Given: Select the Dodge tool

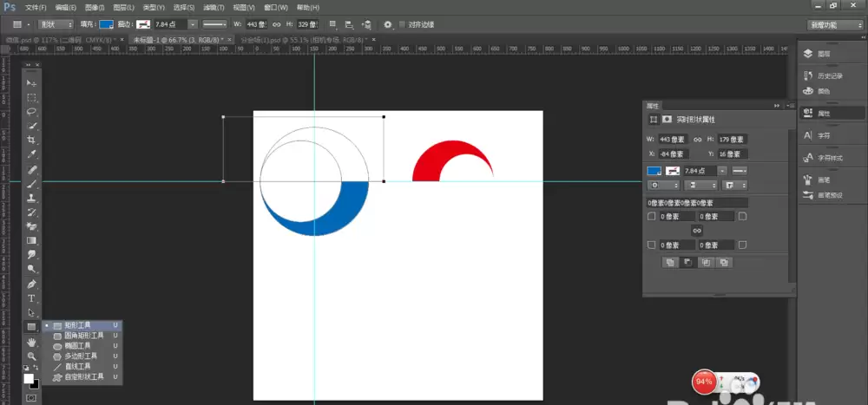Looking at the screenshot, I should click(x=31, y=270).
